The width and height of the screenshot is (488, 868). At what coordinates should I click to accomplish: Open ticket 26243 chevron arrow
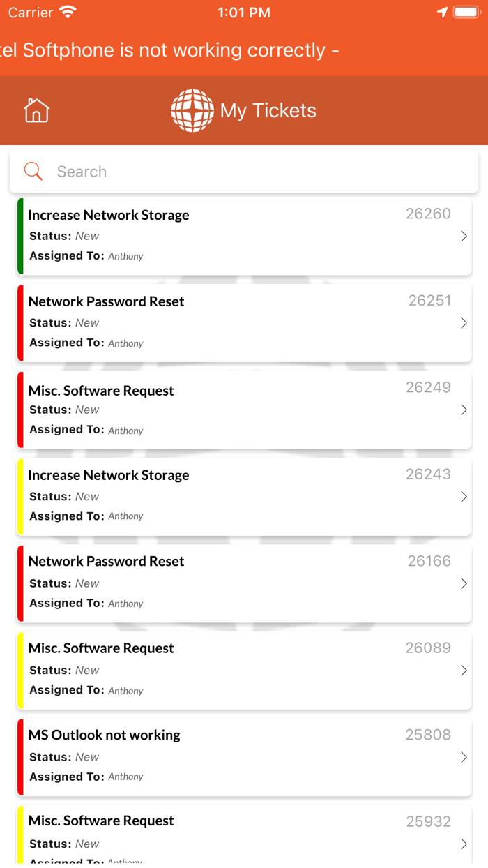click(464, 497)
